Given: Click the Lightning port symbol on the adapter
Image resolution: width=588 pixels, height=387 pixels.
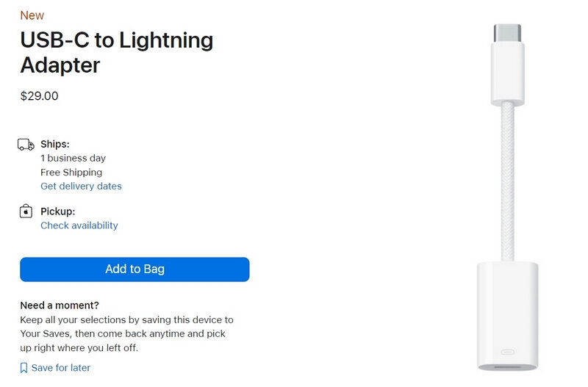Looking at the screenshot, I should tap(507, 352).
